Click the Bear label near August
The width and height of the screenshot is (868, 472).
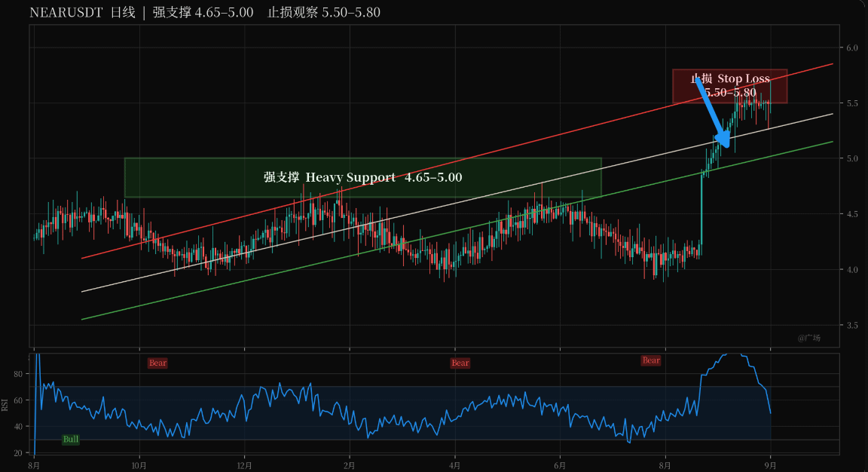click(x=651, y=360)
